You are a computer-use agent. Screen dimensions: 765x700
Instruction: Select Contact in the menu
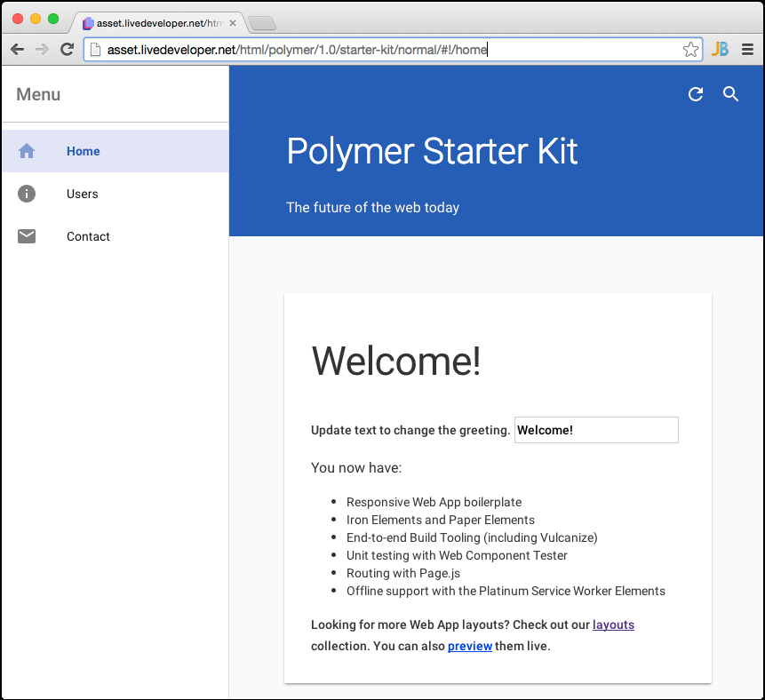[x=116, y=236]
